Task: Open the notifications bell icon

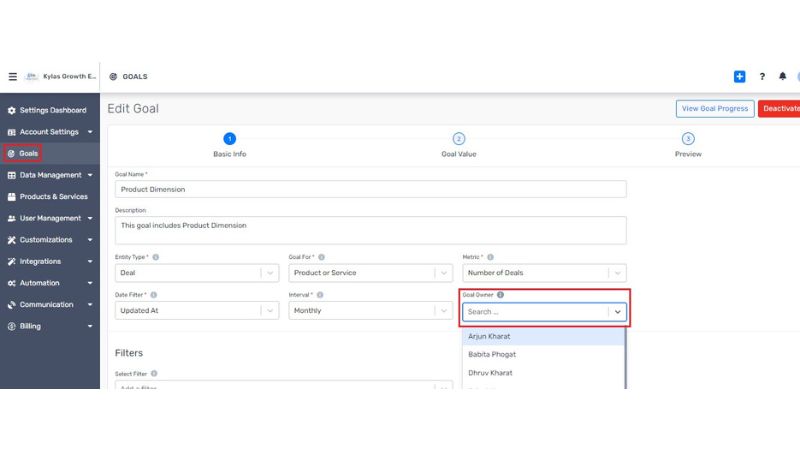Action: pyautogui.click(x=783, y=76)
